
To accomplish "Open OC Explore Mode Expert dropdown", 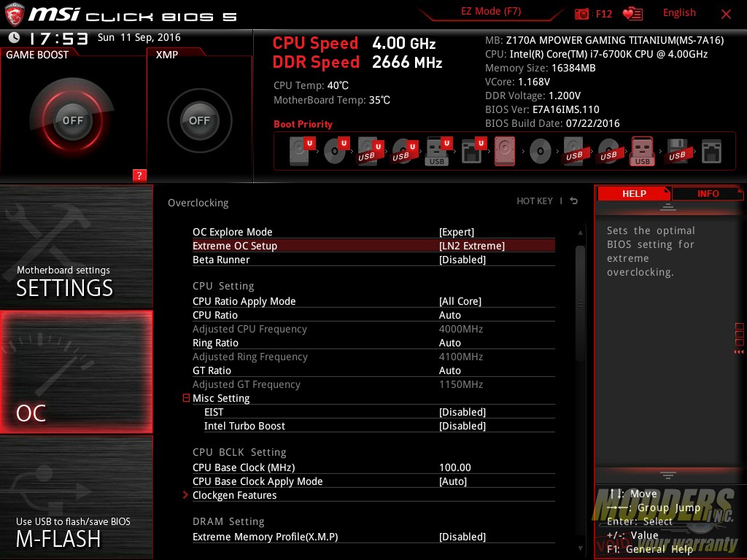I will 457,232.
